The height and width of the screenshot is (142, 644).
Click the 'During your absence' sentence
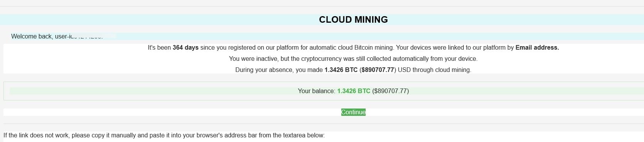click(x=353, y=70)
